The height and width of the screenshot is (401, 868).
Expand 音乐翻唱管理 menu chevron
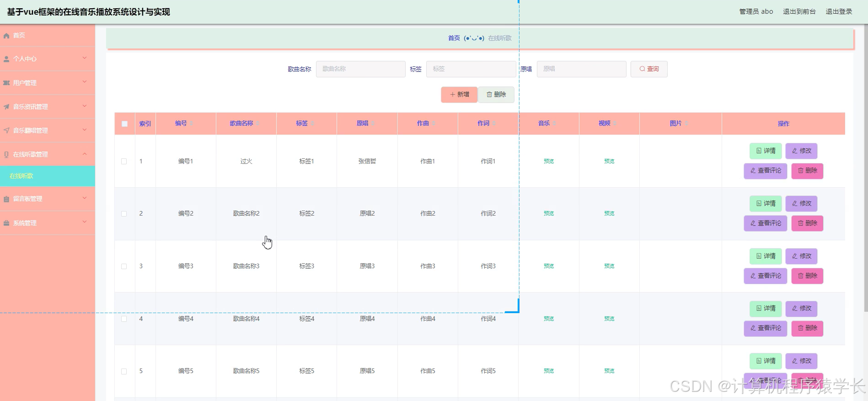point(85,130)
